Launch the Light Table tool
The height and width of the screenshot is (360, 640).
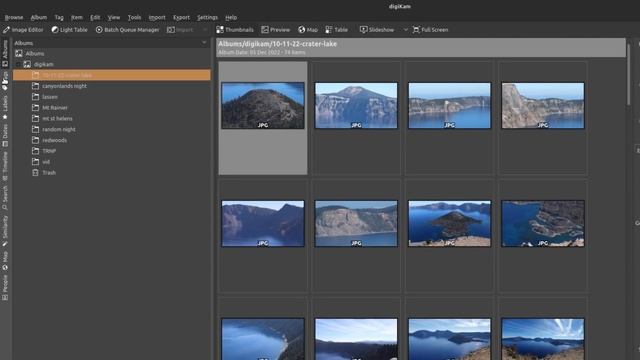[x=69, y=30]
